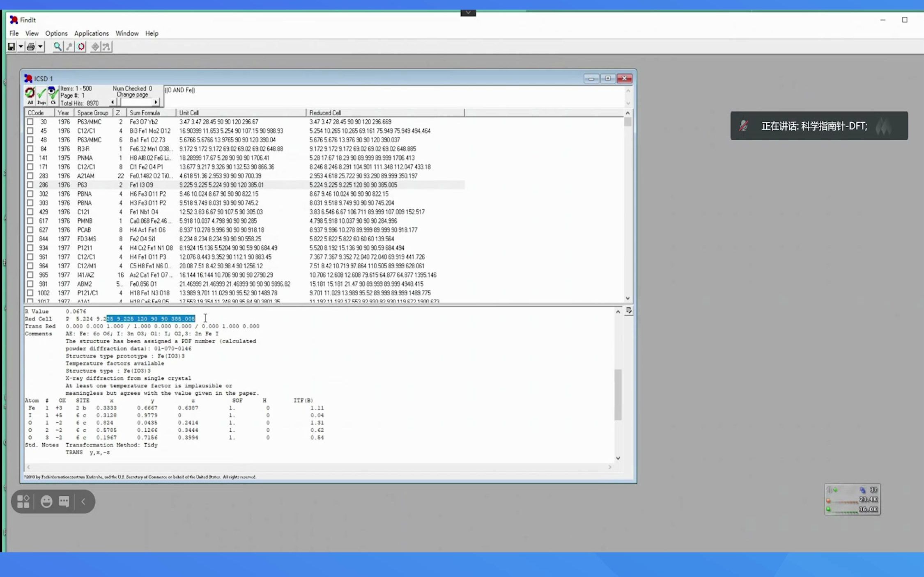The image size is (924, 577).
Task: Go to next page with right arrow
Action: pos(156,102)
